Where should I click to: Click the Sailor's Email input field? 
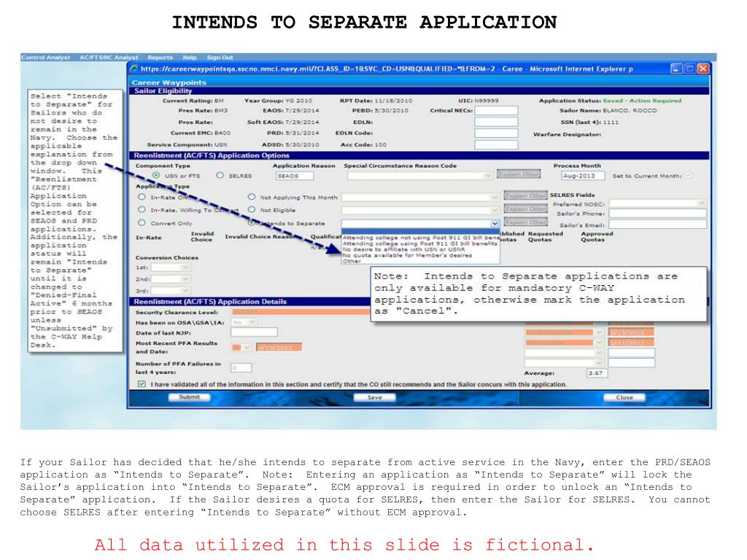(658, 225)
